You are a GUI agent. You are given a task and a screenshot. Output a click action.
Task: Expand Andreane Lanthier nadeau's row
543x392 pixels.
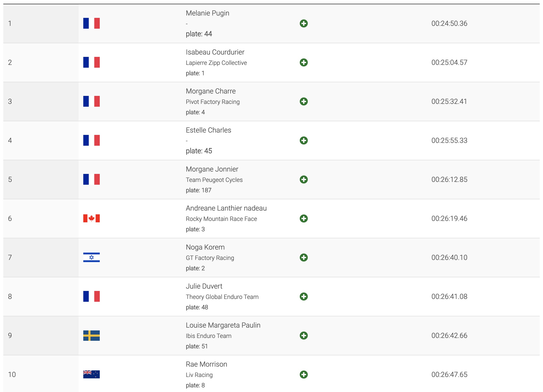pos(303,218)
